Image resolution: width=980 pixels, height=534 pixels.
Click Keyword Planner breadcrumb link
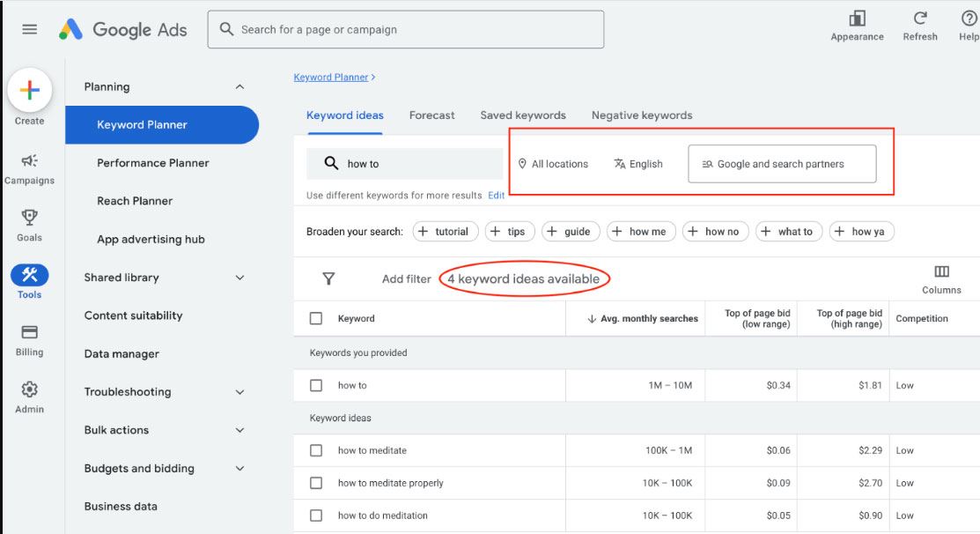click(330, 77)
